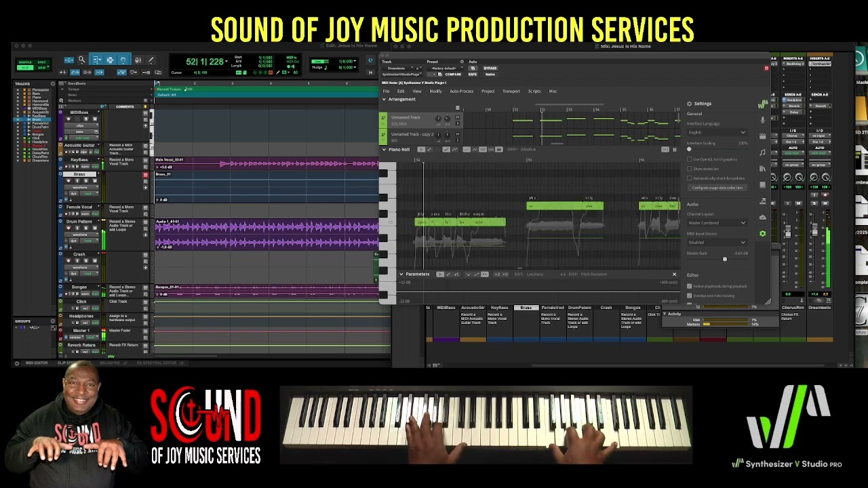This screenshot has width=868, height=488.
Task: Switch to Spot edit mode
Action: (x=41, y=62)
